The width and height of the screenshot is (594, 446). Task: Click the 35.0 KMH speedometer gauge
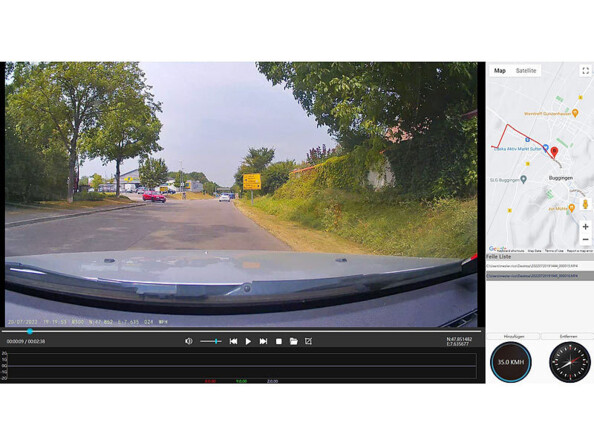(x=511, y=362)
